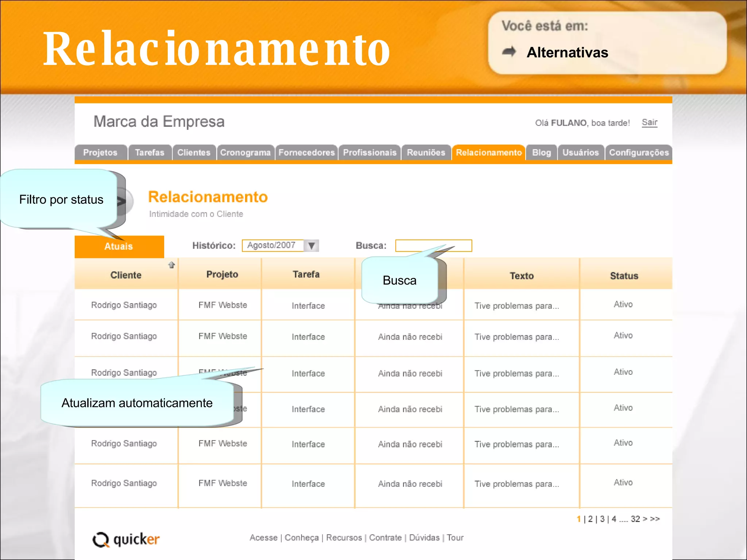
Task: Open the Dúvidas footer link
Action: click(x=424, y=537)
